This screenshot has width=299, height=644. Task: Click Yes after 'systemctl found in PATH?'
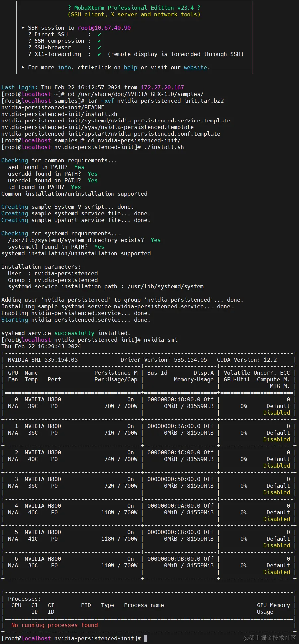99,247
